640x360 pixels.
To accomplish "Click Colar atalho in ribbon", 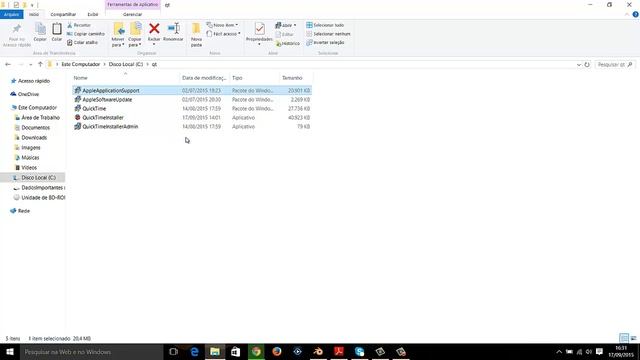I will pyautogui.click(x=82, y=42).
